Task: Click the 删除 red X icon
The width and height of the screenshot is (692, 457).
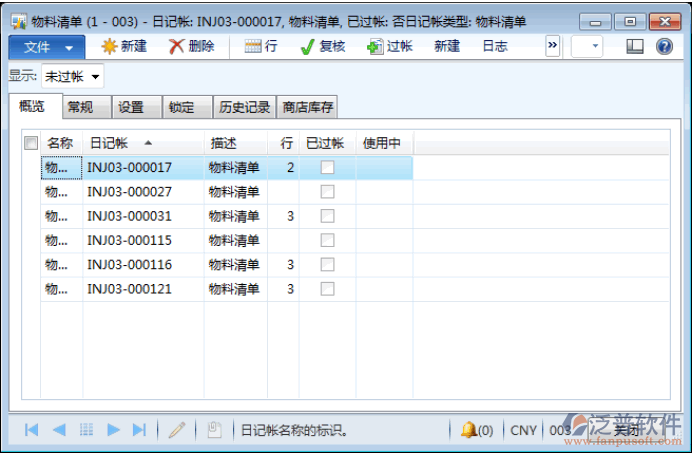Action: coord(176,46)
